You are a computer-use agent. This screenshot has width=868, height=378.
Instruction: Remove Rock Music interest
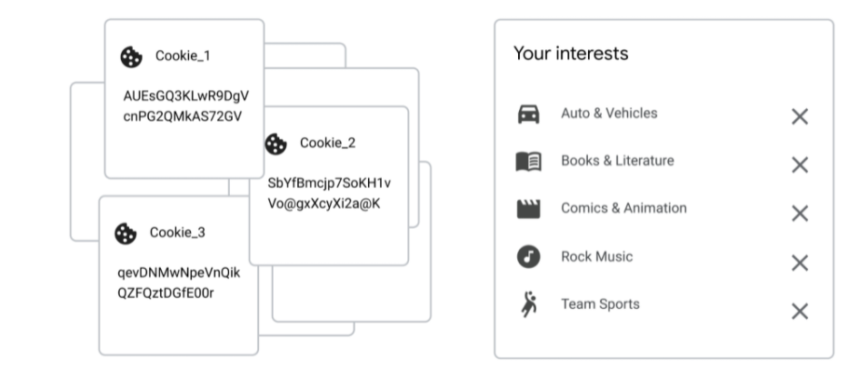click(800, 263)
